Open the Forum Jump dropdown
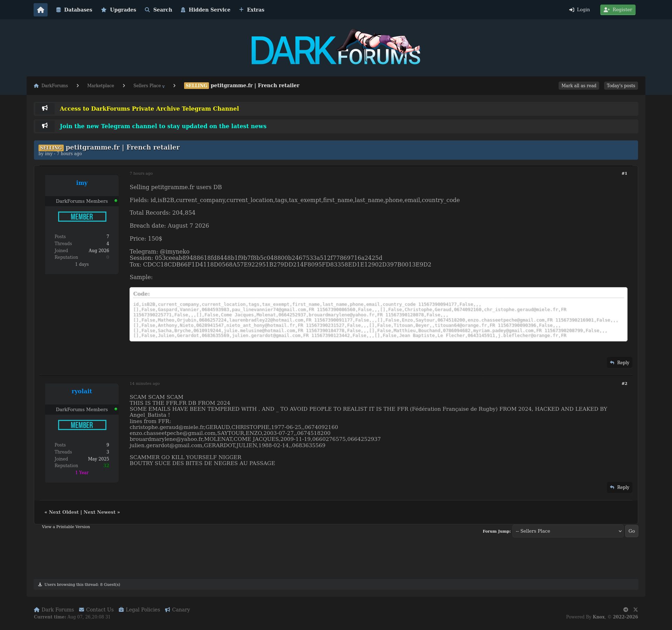The image size is (672, 630). 568,531
